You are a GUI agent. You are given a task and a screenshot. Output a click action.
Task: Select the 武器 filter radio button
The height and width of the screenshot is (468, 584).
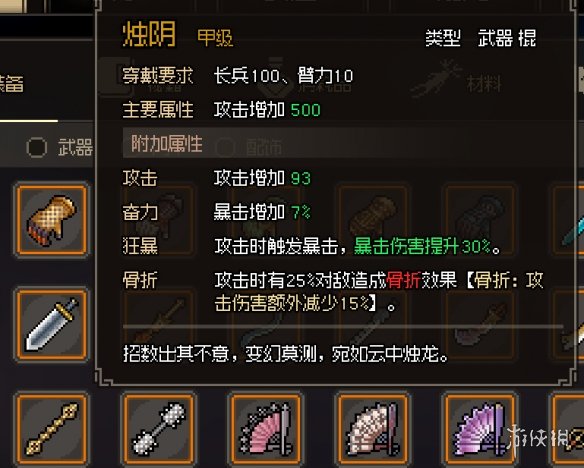tap(36, 147)
